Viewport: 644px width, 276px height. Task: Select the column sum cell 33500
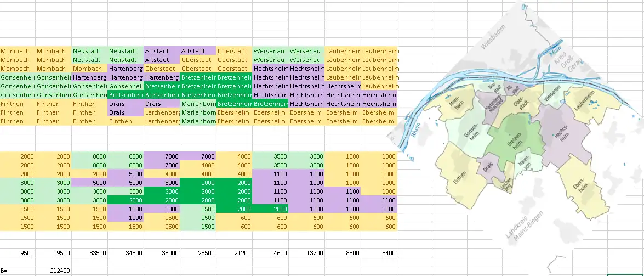tap(89, 253)
